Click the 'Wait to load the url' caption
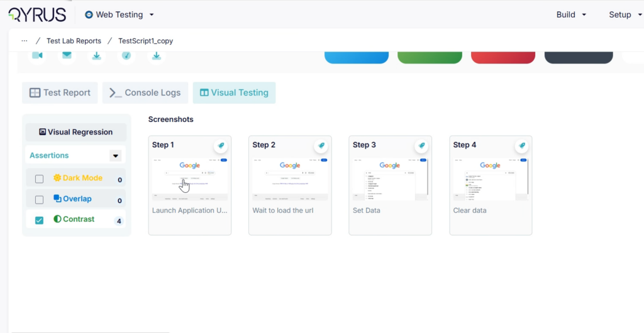 [x=283, y=210]
